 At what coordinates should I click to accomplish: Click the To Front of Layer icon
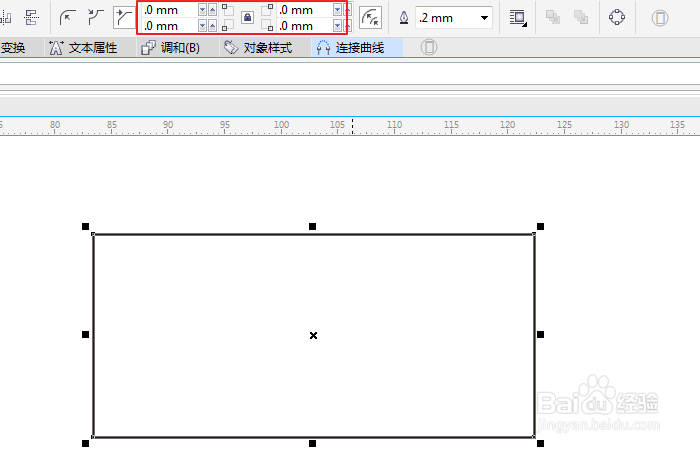point(553,17)
